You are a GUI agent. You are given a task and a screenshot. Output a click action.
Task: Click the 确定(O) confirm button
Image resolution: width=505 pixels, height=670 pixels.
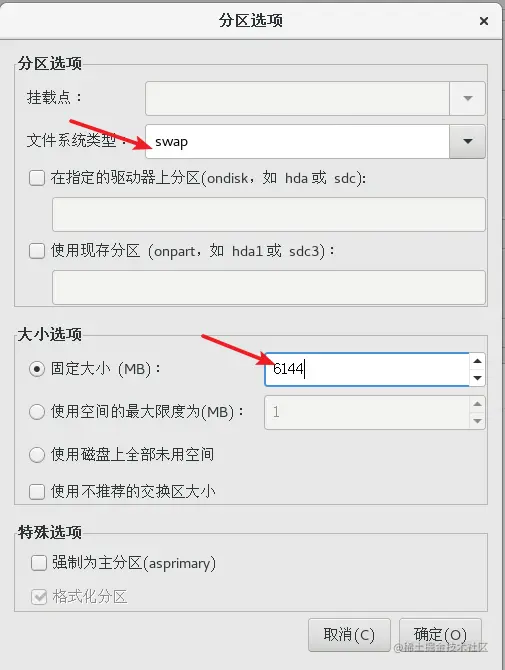pyautogui.click(x=440, y=635)
